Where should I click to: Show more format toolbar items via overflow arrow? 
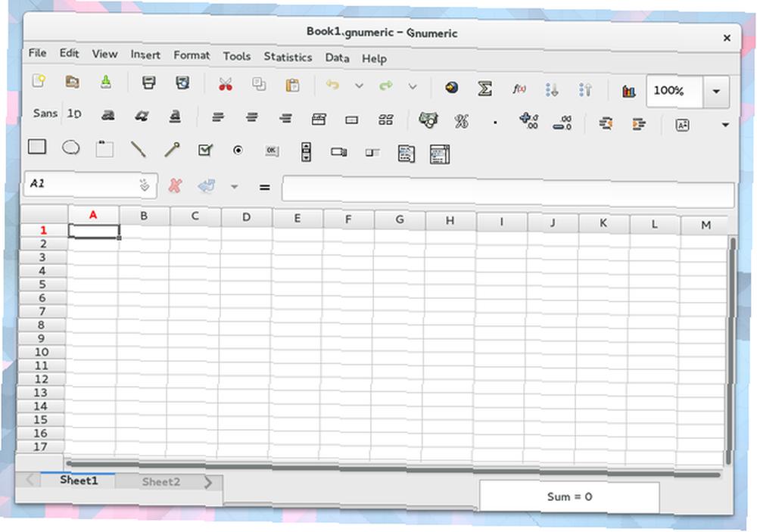[x=725, y=126]
